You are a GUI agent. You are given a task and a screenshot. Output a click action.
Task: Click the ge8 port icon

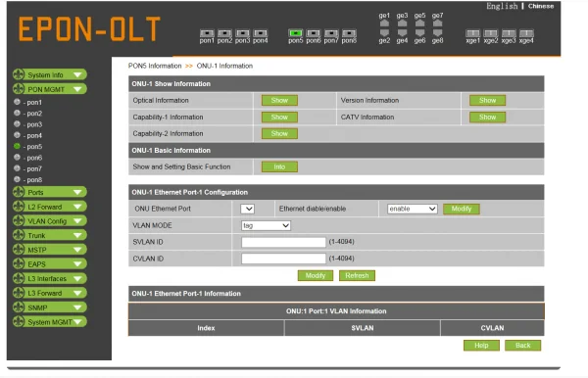pyautogui.click(x=438, y=33)
